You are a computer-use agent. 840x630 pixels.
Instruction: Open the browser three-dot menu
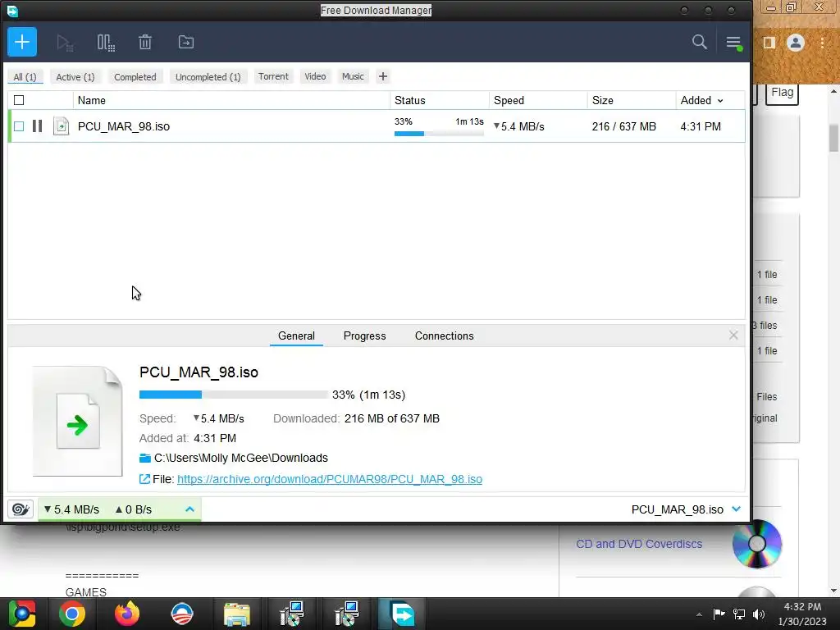point(822,43)
